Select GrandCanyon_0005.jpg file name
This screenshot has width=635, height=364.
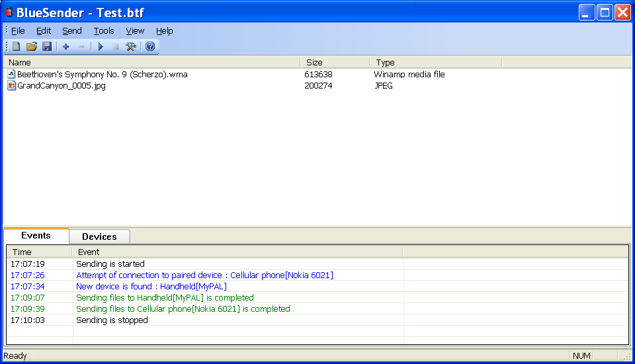click(x=61, y=86)
